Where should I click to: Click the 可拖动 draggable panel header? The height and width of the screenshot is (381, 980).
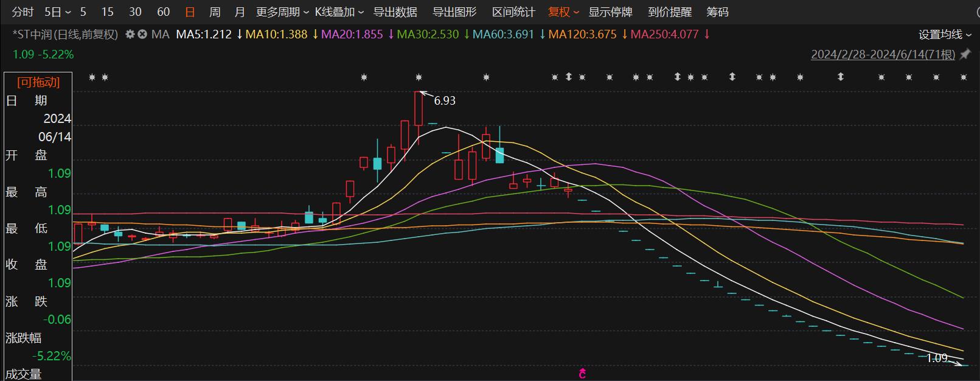[38, 82]
